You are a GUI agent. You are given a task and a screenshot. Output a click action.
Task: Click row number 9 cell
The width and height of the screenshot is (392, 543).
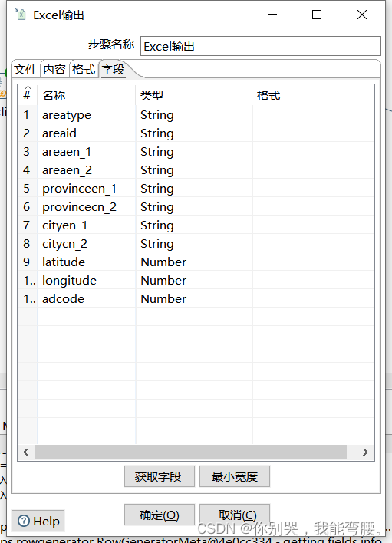point(28,262)
